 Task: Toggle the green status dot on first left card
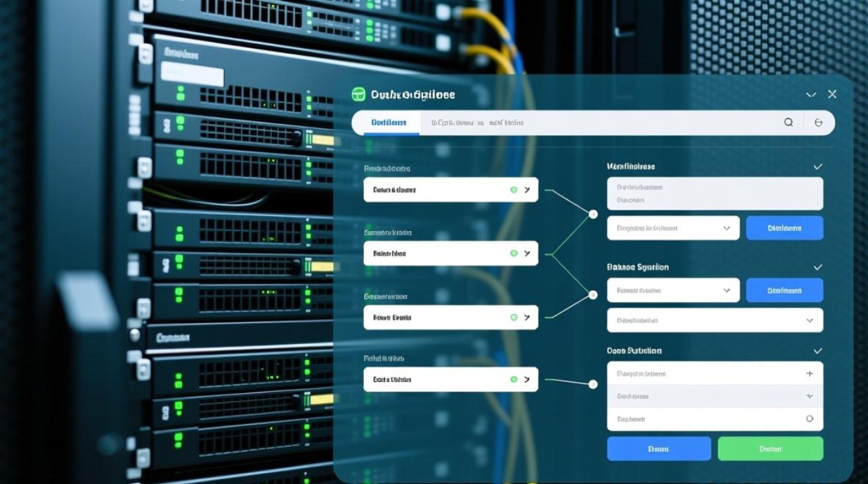[x=513, y=190]
